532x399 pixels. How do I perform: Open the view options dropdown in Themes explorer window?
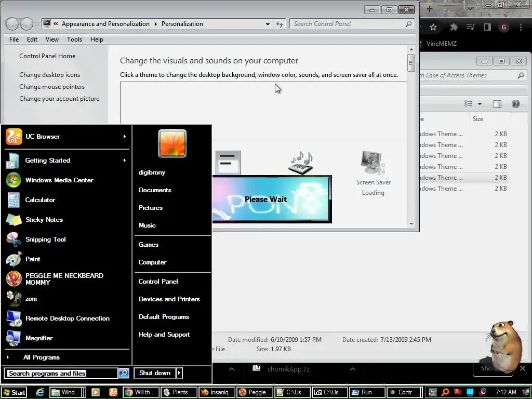click(x=480, y=104)
